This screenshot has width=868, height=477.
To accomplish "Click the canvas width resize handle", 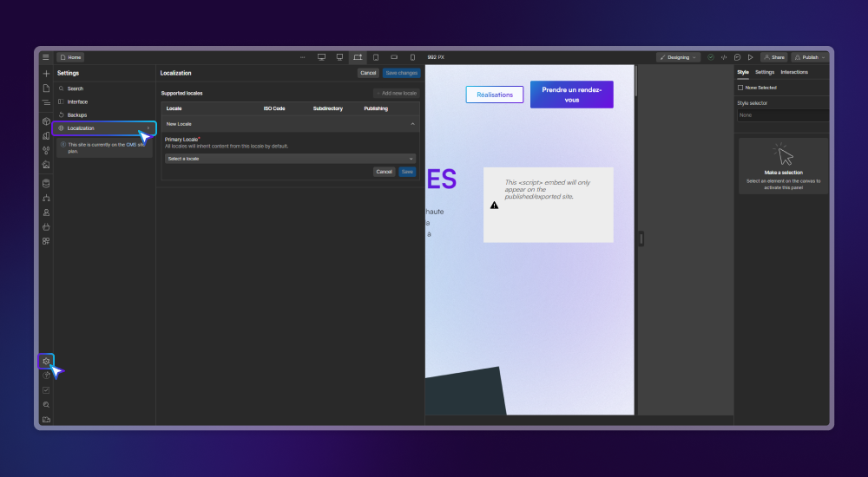I will coord(641,238).
